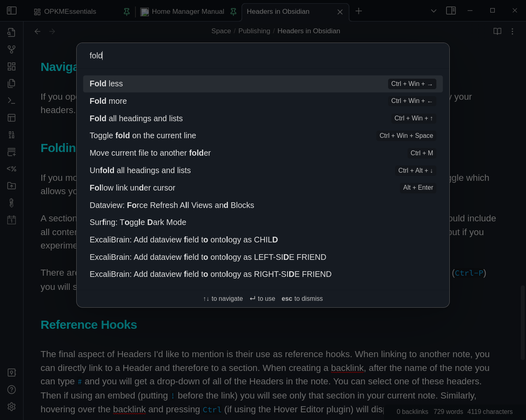
Task: Open the graph view from the ribbon
Action: (11, 49)
